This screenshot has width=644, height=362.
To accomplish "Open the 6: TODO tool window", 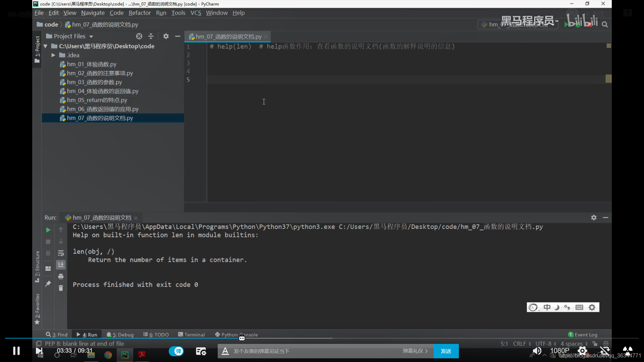I will click(x=156, y=335).
